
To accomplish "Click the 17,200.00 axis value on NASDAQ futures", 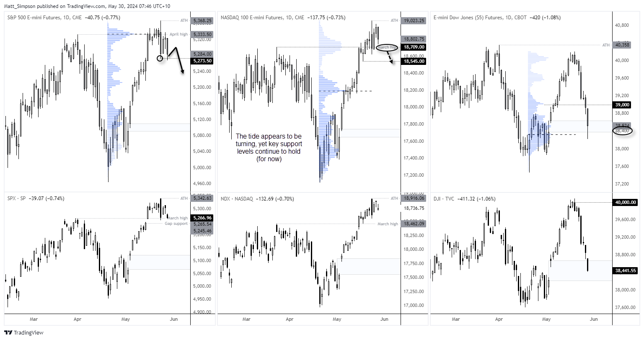I will [414, 175].
